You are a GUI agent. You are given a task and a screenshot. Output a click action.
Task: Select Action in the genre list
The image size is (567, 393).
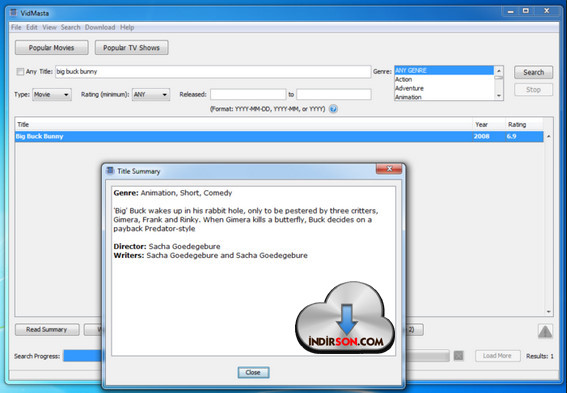[x=444, y=79]
